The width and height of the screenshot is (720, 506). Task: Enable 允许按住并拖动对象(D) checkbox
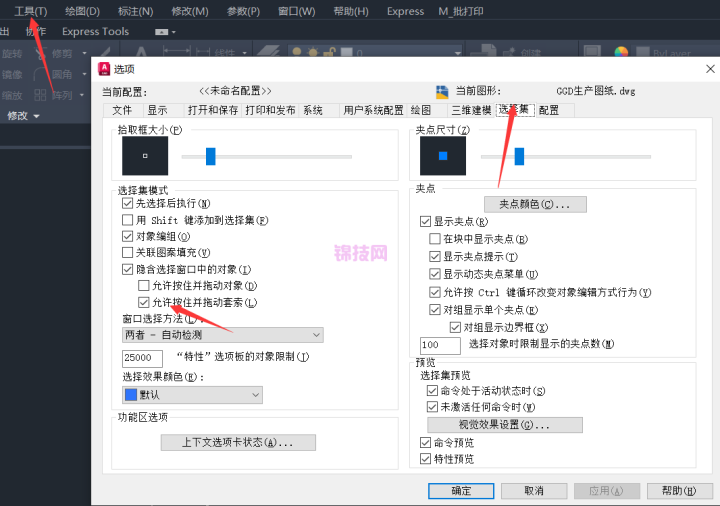coord(144,286)
